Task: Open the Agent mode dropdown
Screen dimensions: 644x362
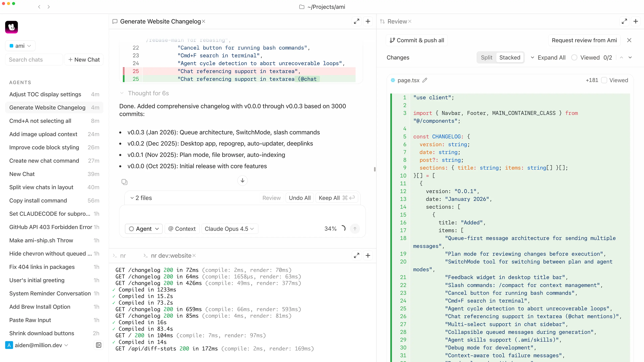Action: 144,229
